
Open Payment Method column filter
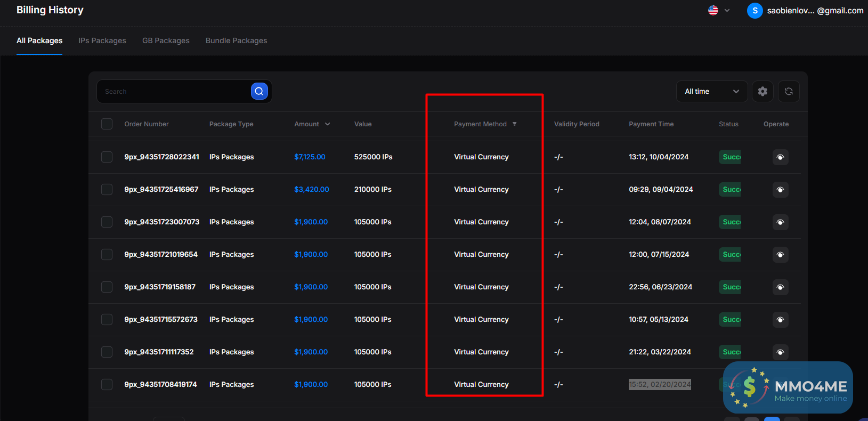pyautogui.click(x=514, y=124)
